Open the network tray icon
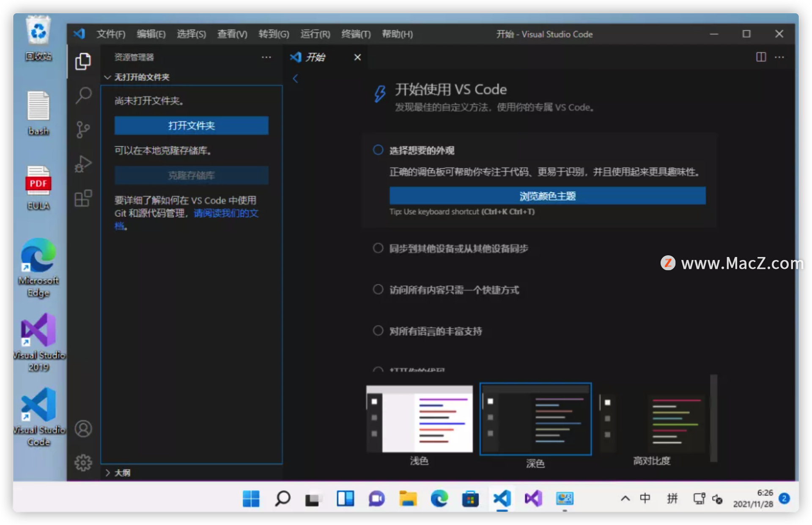The image size is (812, 525). [699, 499]
